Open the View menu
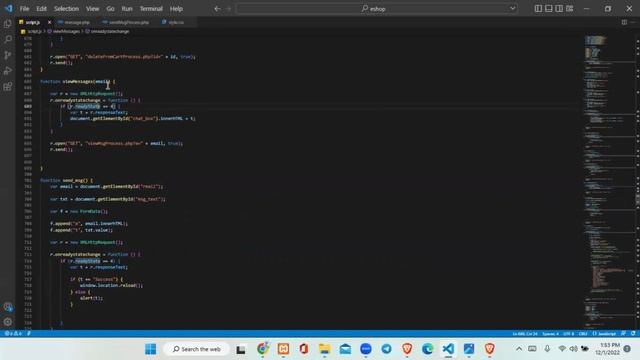640x360 pixels. [92, 9]
